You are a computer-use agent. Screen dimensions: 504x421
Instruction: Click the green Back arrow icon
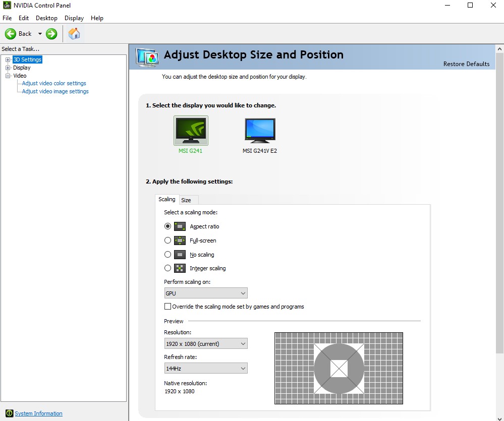coord(10,34)
